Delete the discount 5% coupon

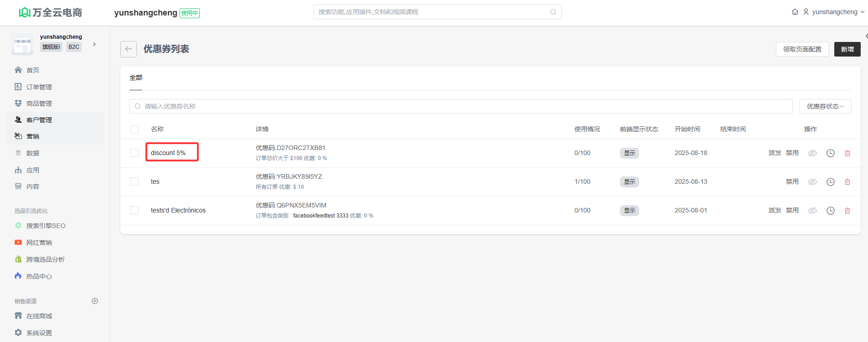(847, 153)
